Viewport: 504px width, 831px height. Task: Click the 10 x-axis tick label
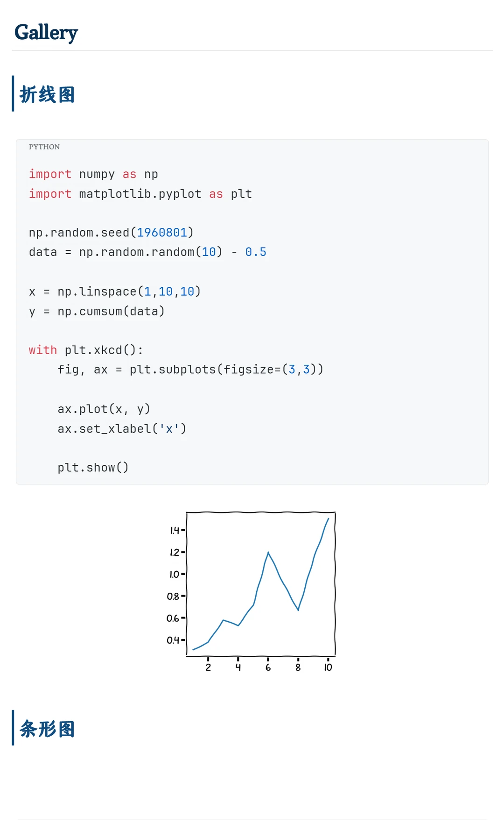[328, 668]
